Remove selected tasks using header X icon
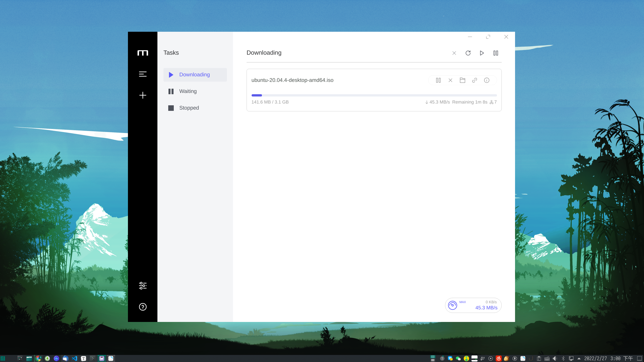 coord(454,53)
